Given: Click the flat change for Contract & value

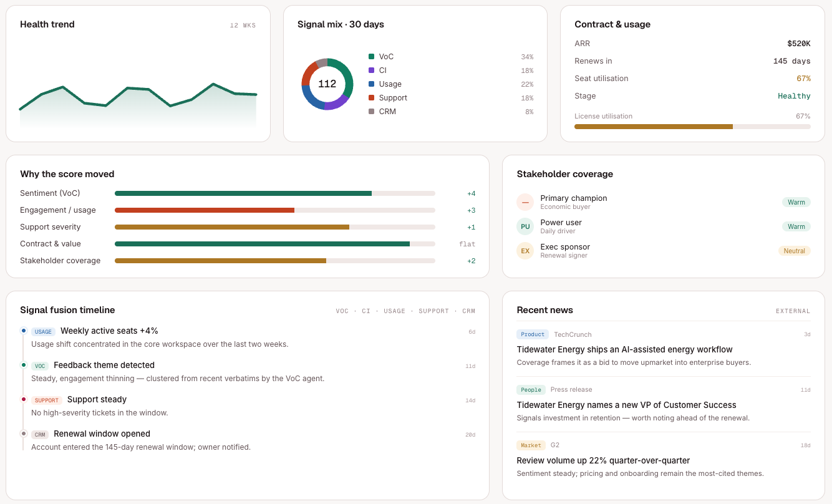Looking at the screenshot, I should pyautogui.click(x=467, y=244).
